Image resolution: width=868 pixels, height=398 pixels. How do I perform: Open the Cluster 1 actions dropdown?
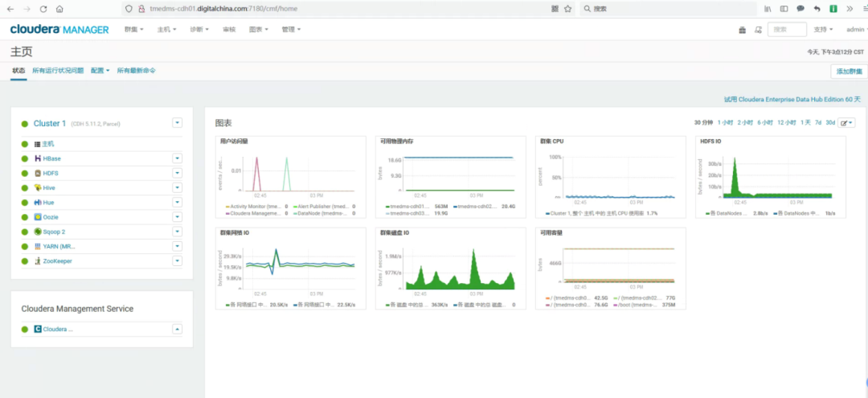pyautogui.click(x=178, y=123)
